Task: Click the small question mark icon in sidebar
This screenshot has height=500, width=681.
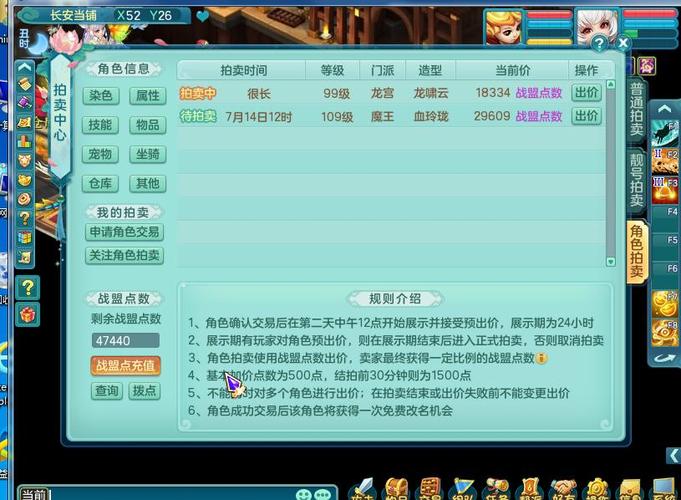Action: [x=24, y=218]
